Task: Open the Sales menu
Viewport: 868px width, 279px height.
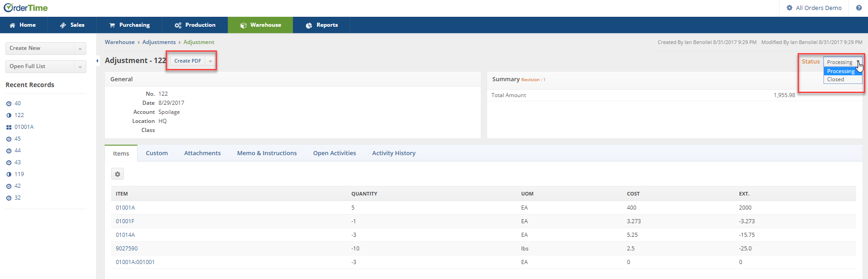Action: click(x=72, y=25)
